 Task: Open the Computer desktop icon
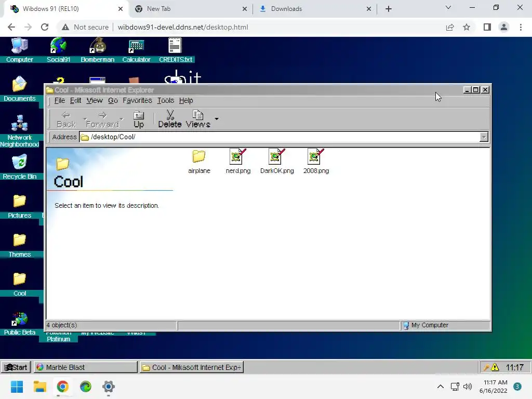click(19, 49)
